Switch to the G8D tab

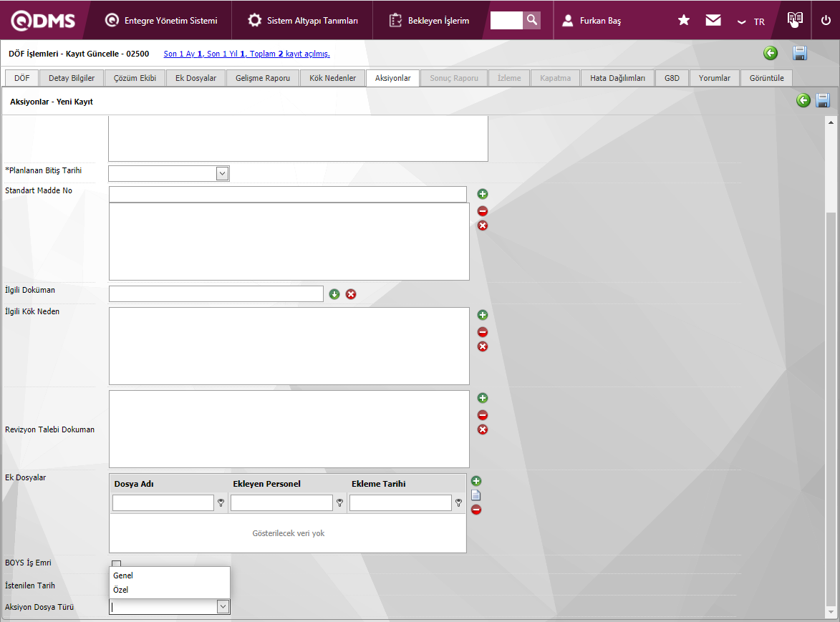(672, 77)
